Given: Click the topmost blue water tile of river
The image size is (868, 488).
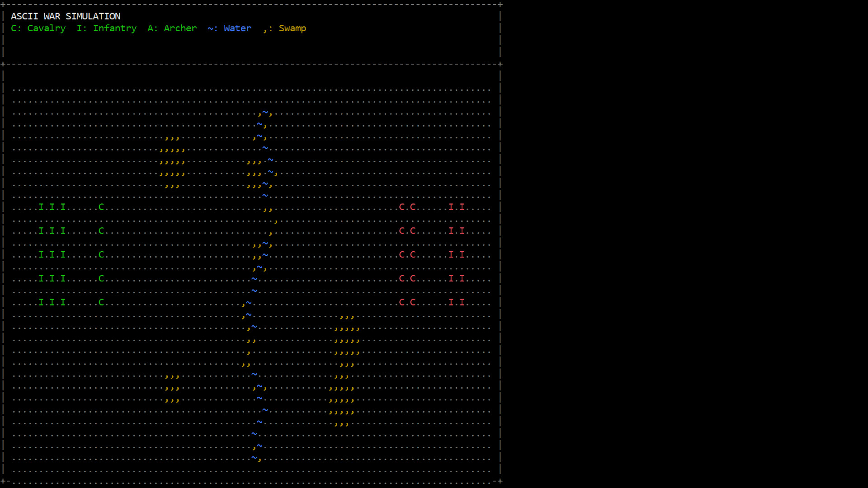Looking at the screenshot, I should pyautogui.click(x=265, y=112).
